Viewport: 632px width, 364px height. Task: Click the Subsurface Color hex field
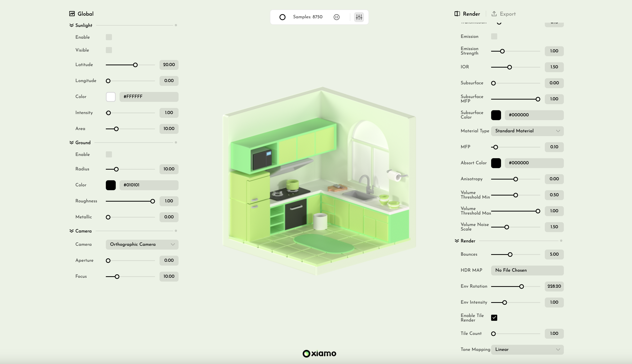coord(534,115)
